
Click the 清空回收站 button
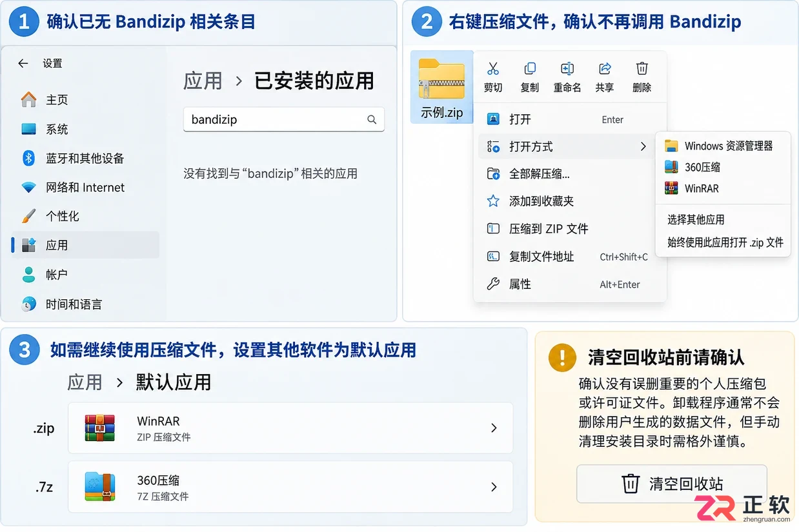671,484
